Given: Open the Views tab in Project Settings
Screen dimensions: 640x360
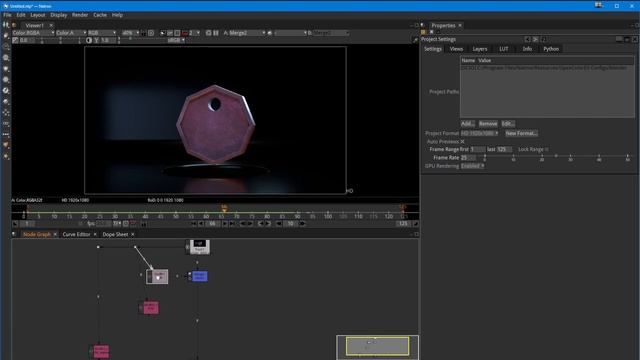Looking at the screenshot, I should click(x=456, y=49).
